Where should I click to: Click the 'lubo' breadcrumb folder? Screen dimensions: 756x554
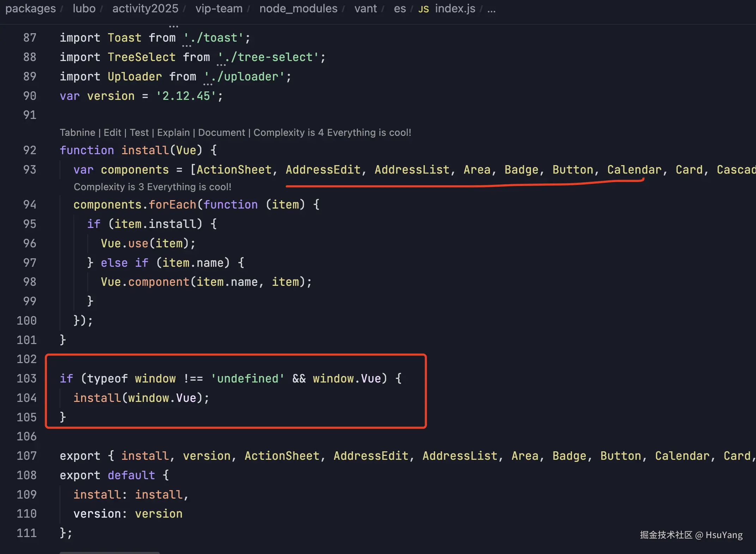[84, 8]
